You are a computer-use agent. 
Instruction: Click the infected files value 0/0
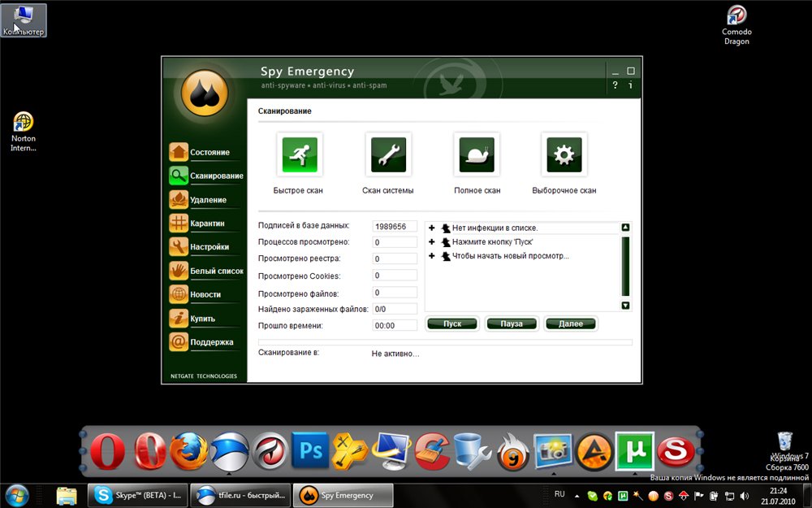pos(395,309)
